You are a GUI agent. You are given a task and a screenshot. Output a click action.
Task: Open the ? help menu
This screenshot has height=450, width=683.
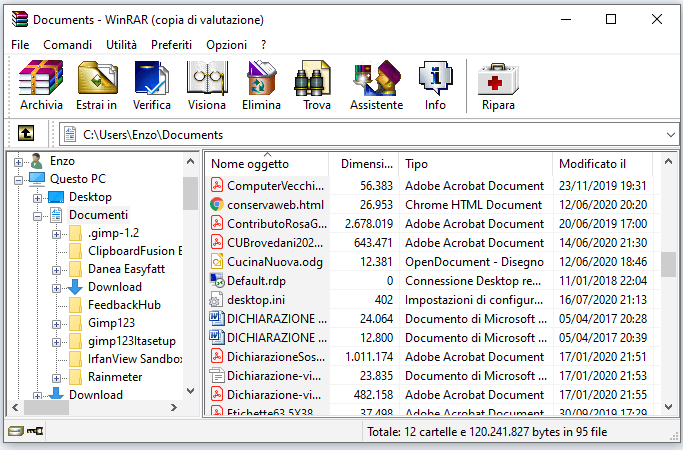tap(264, 45)
